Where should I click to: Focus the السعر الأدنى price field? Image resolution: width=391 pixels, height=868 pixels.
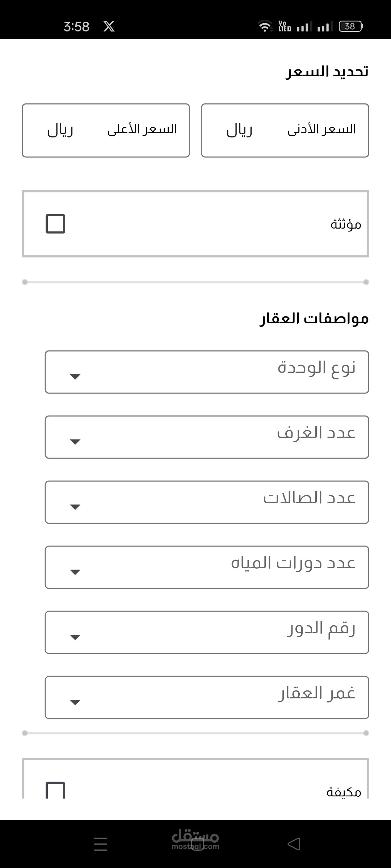[285, 130]
